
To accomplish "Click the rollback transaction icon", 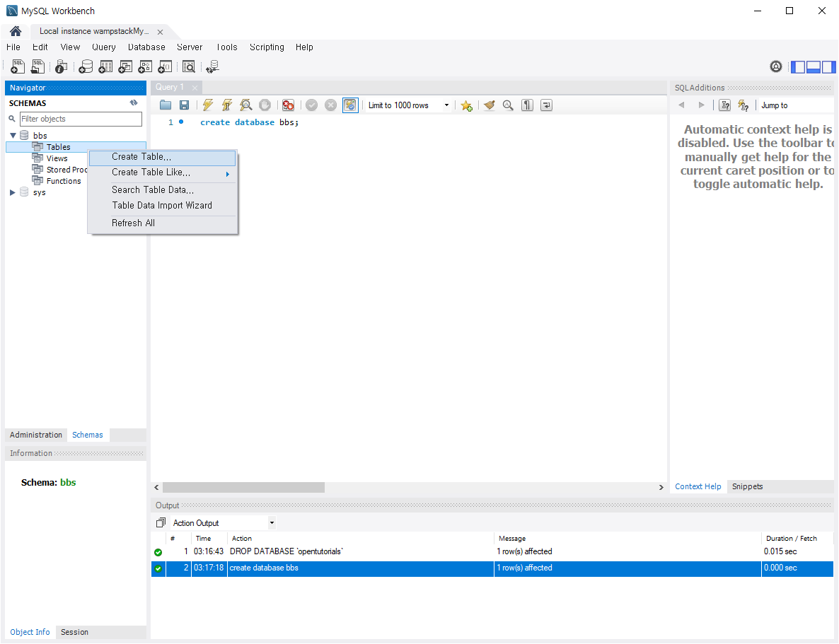I will tap(331, 105).
